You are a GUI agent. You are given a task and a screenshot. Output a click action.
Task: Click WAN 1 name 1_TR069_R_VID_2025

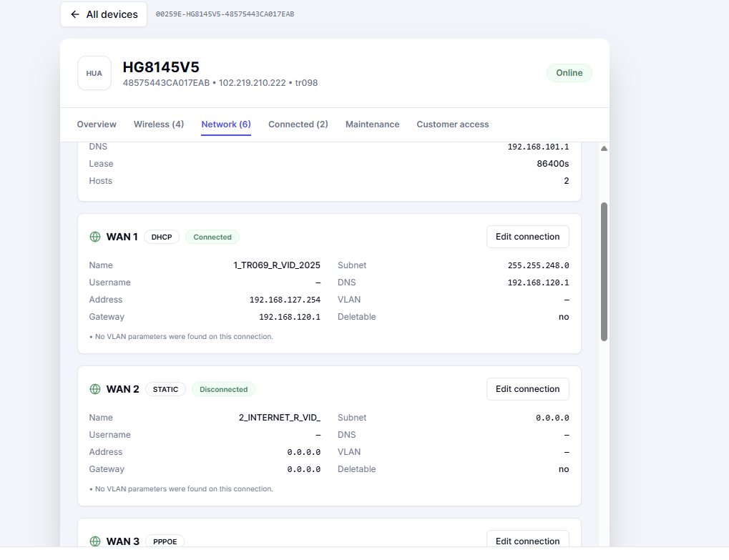point(277,265)
